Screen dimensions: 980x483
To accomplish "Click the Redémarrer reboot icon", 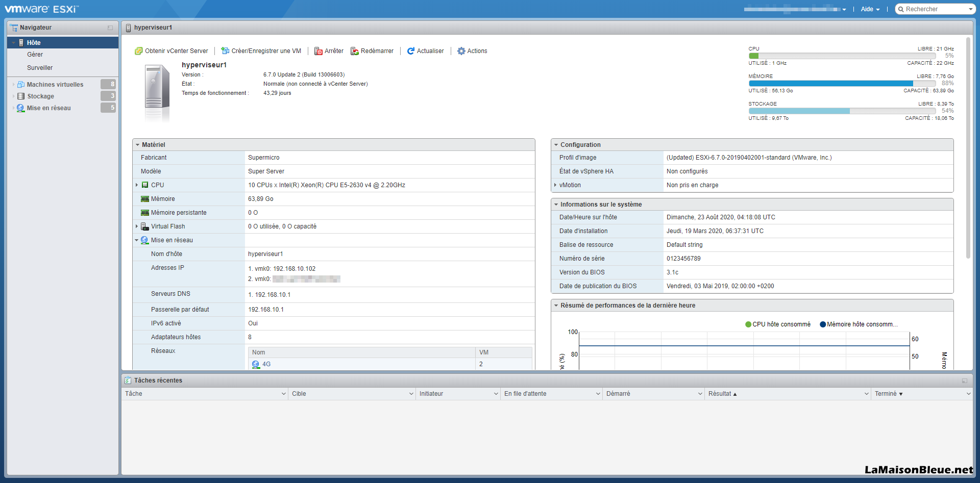I will click(x=355, y=51).
